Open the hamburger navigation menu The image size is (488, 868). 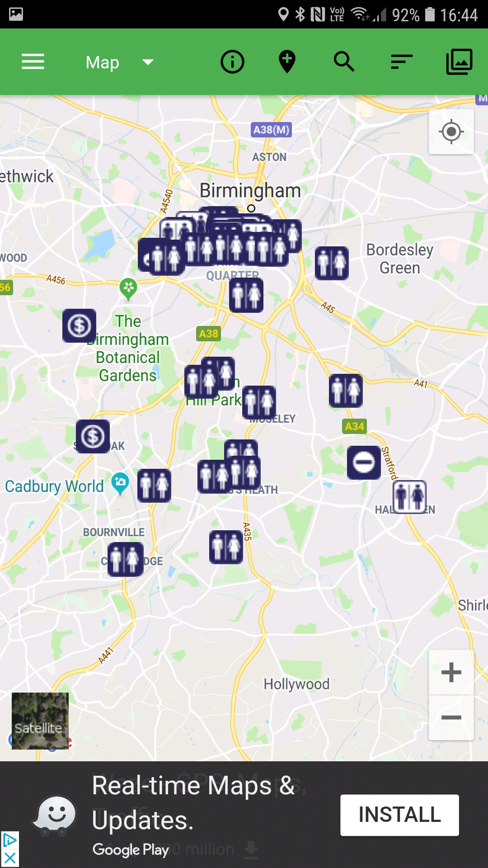click(33, 62)
